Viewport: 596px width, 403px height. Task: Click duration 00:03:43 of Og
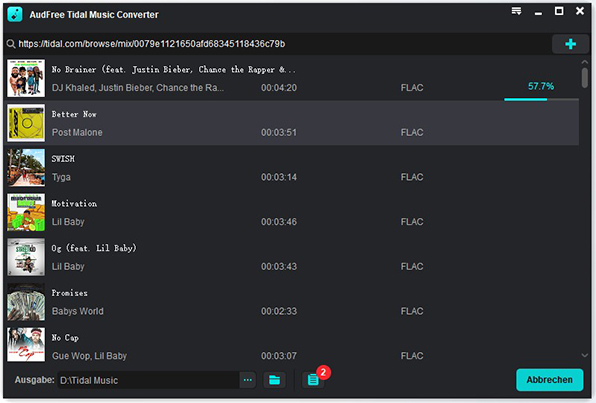(x=279, y=267)
